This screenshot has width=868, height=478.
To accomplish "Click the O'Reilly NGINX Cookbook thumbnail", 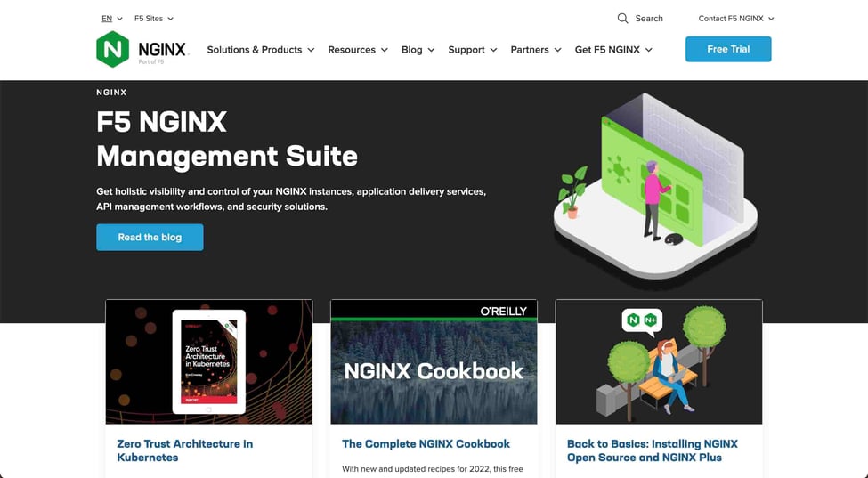I will 434,361.
